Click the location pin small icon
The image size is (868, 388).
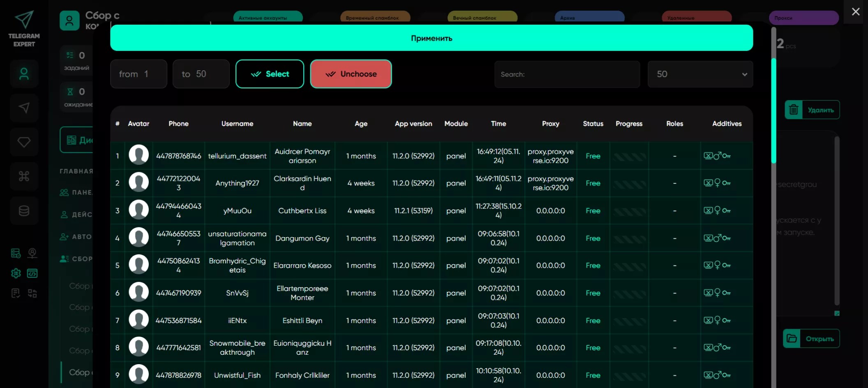pos(32,253)
